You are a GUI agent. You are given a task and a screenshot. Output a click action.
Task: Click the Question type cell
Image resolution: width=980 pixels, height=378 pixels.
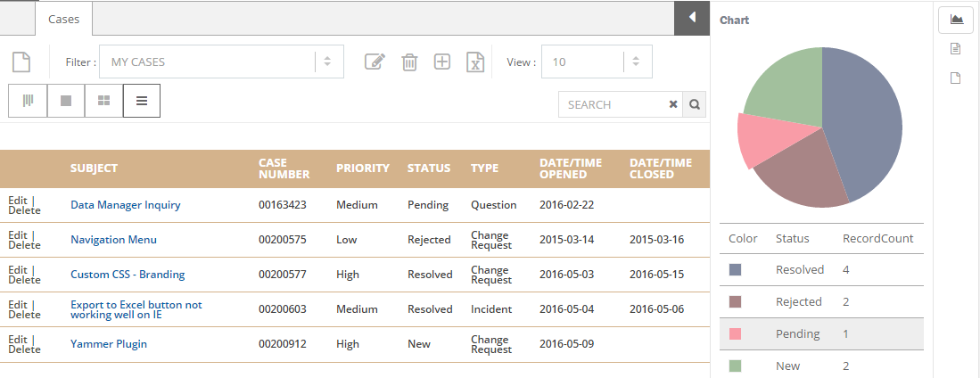tap(494, 204)
